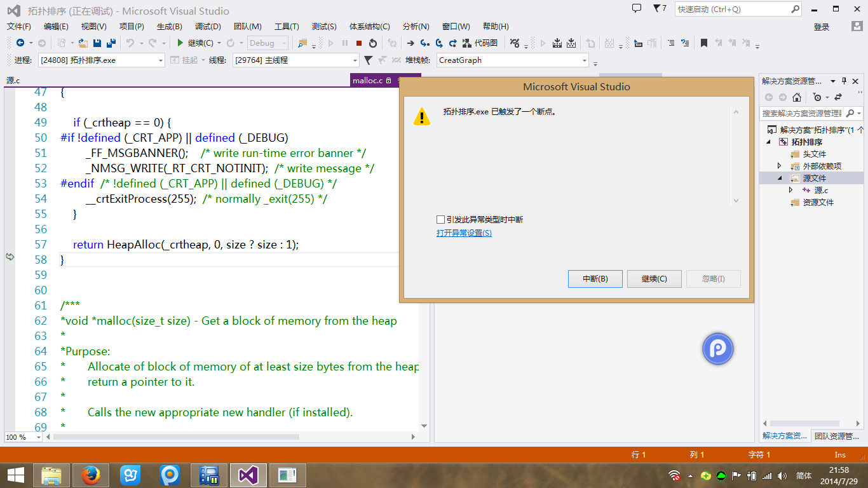Click the floating blue P circle icon
The image size is (868, 488).
pos(718,349)
